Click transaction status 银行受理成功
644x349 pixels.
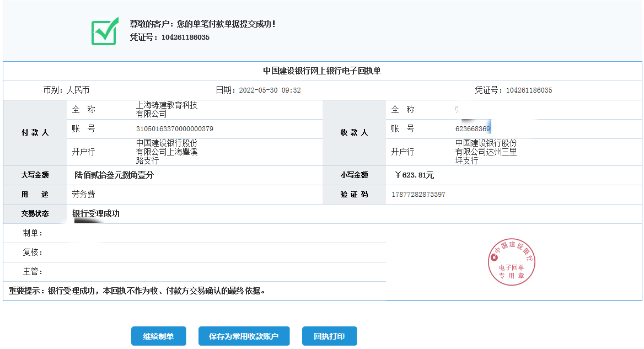(x=96, y=213)
